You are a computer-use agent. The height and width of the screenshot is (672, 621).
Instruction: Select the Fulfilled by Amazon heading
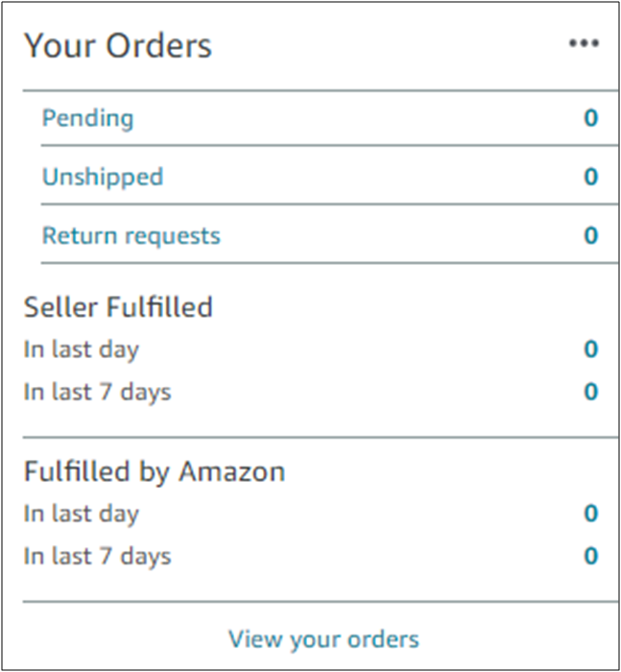[x=154, y=471]
